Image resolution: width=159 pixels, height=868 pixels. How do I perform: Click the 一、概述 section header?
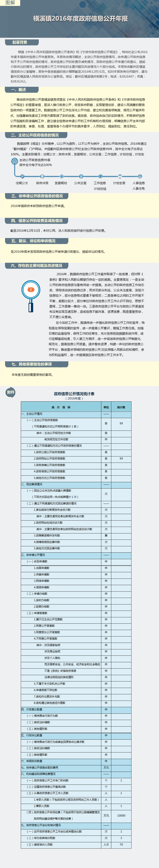pyautogui.click(x=22, y=90)
